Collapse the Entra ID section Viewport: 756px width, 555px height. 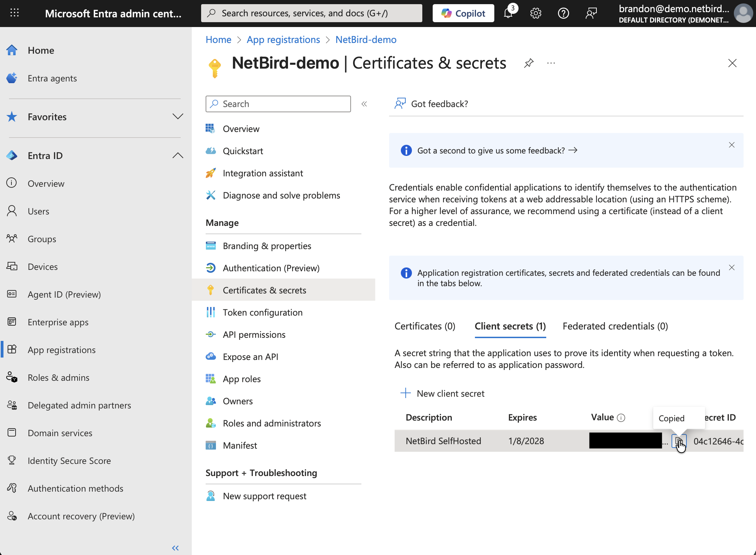point(178,156)
